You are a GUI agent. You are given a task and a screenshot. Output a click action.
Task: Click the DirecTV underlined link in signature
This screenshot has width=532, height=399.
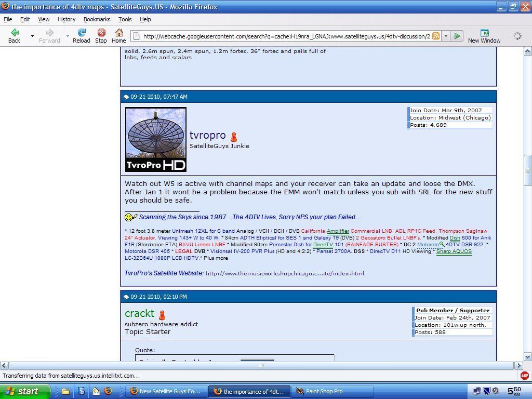323,245
